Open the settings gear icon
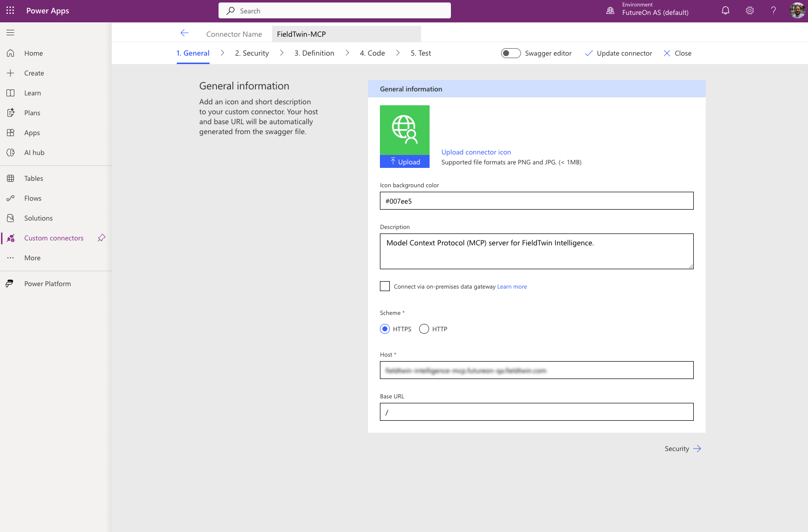Viewport: 808px width, 532px height. [x=750, y=10]
